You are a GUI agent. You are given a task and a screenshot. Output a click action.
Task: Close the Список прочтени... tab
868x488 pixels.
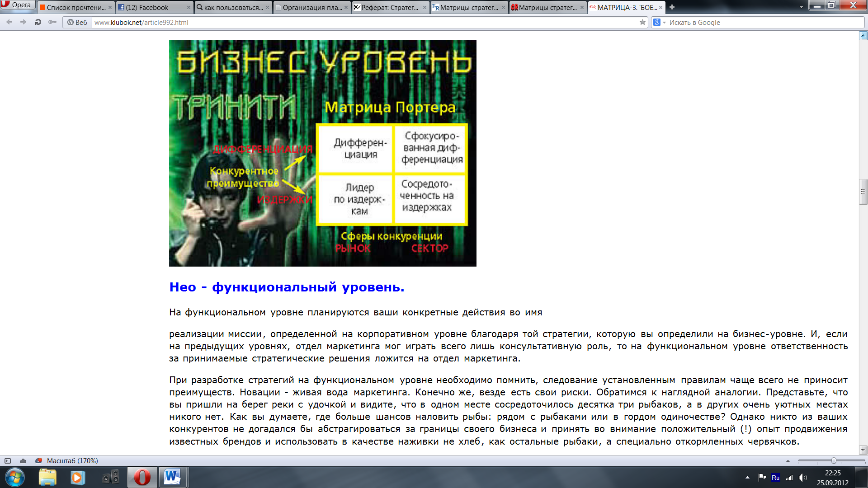110,7
